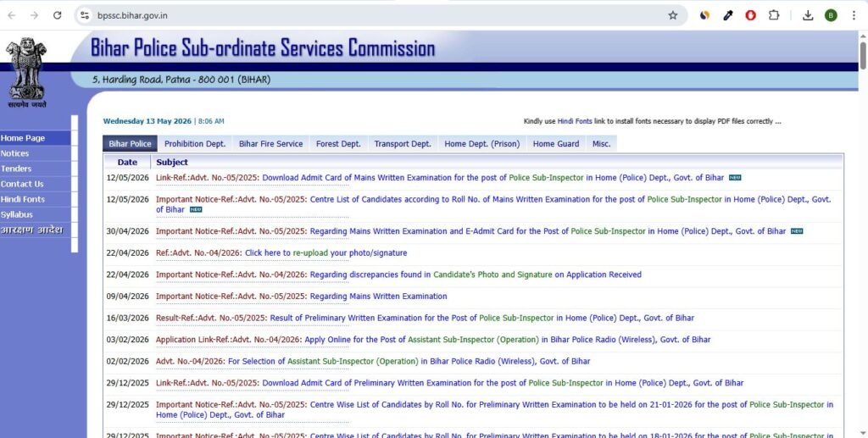
Task: Click the page vertical scrollbar thumb
Action: pos(863,55)
